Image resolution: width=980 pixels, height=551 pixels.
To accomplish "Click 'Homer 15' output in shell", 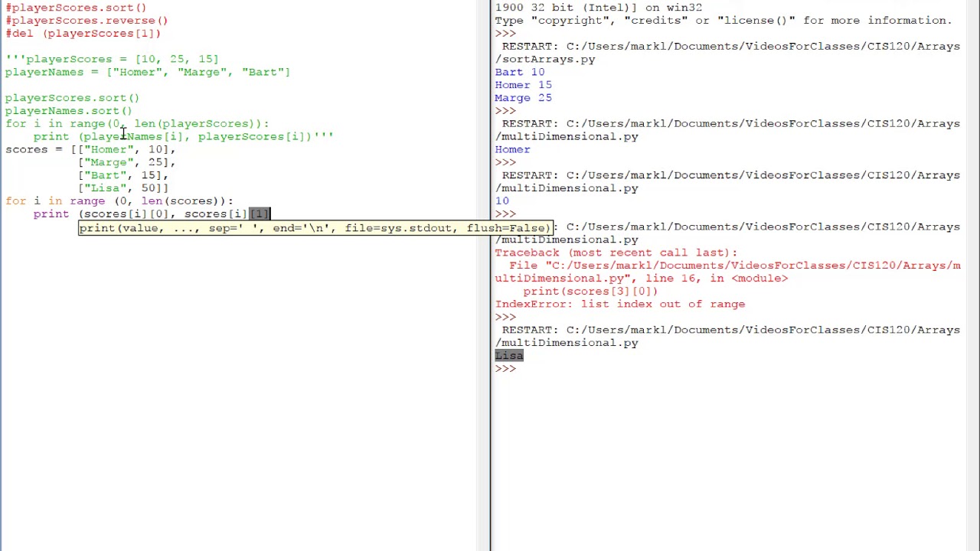I will (523, 85).
